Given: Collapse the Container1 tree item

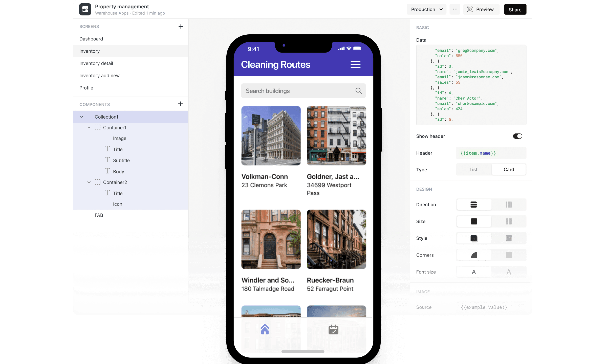Looking at the screenshot, I should pyautogui.click(x=89, y=127).
